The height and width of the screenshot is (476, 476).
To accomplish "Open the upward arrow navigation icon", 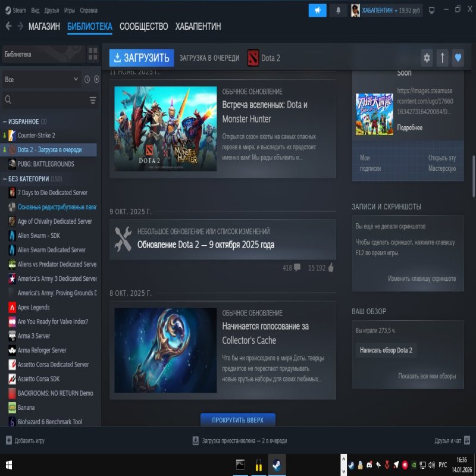I will coord(442,58).
